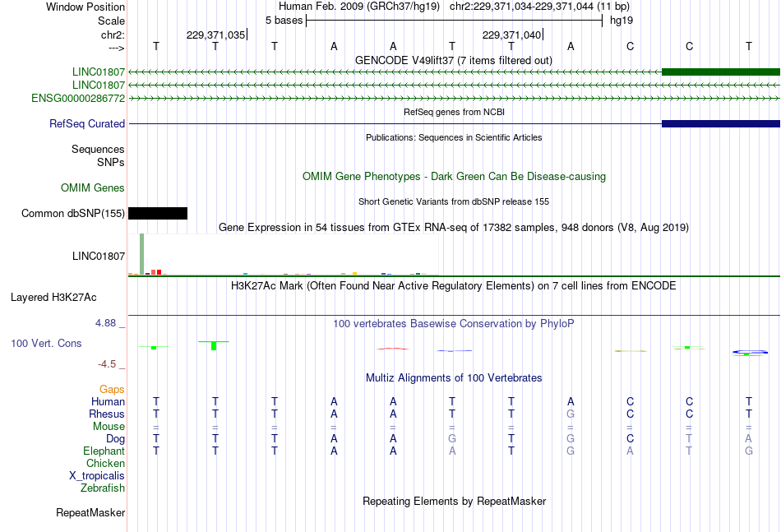Open 'Short Genetic Variants from dbSNP release 155'

454,201
